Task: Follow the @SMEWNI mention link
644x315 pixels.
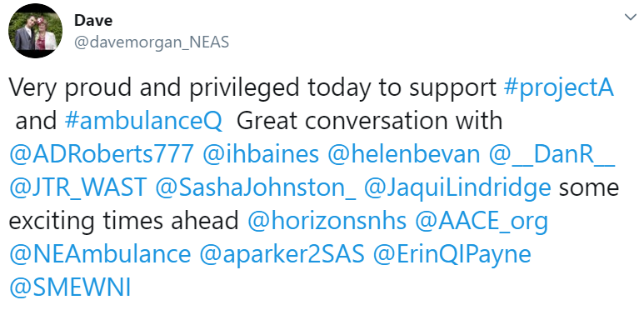Action: point(70,288)
